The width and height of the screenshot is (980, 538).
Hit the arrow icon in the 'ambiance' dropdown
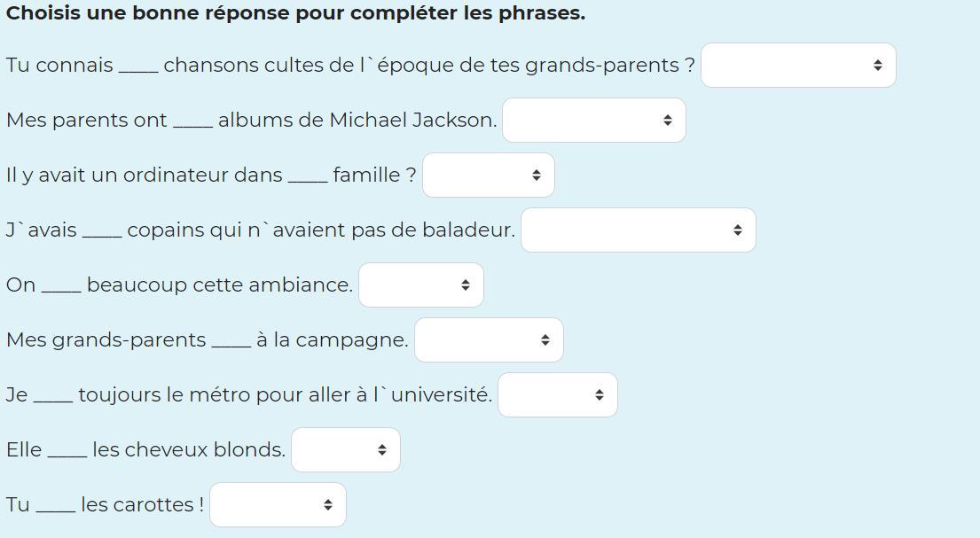click(x=466, y=285)
